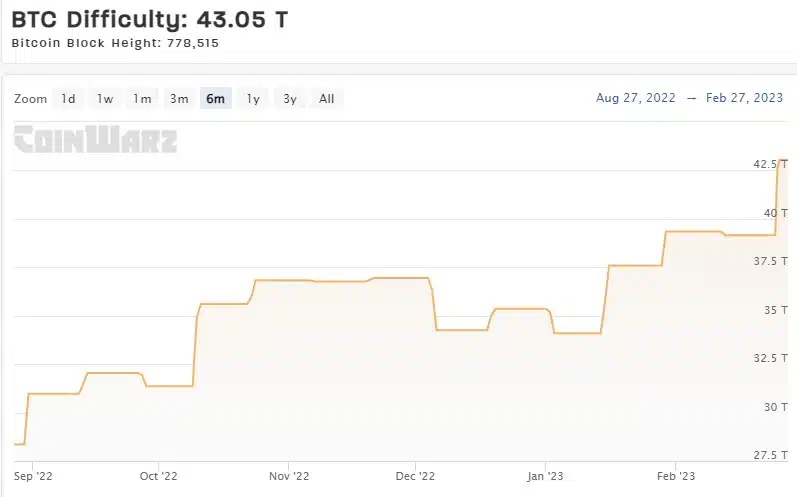Click the Bitcoin Block Height: 778,515 text

pyautogui.click(x=115, y=43)
